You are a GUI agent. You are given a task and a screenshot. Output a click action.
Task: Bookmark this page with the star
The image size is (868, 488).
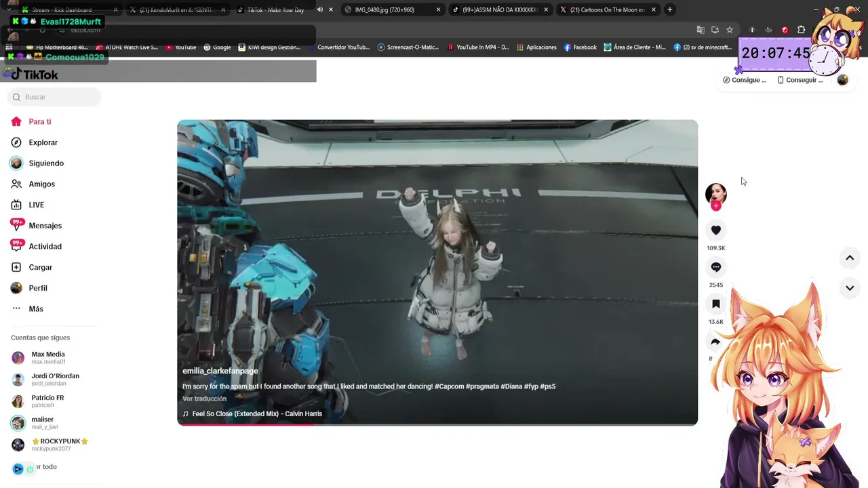tap(730, 30)
